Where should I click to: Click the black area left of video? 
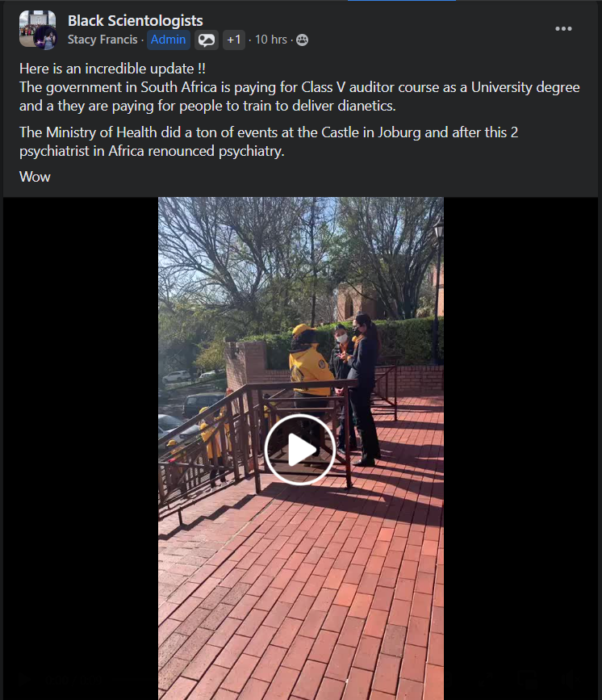81,448
